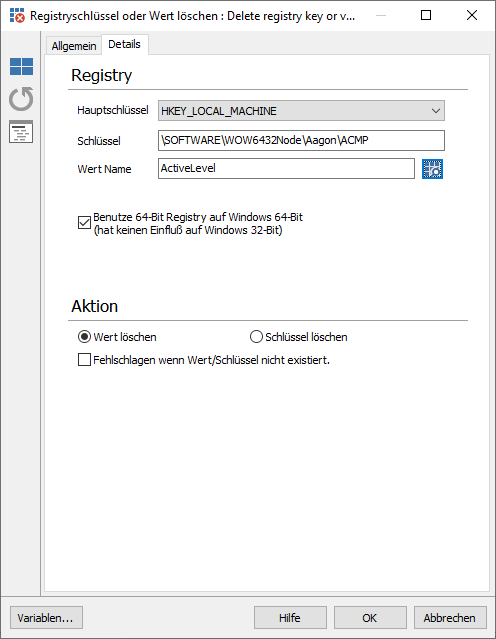Confirm with the OK button

(x=370, y=617)
